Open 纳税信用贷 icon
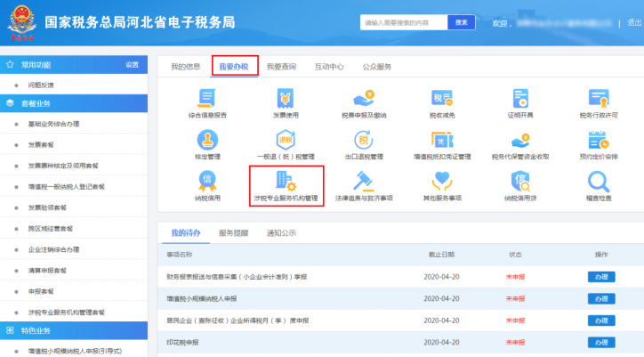This screenshot has height=357, width=644. (520, 182)
